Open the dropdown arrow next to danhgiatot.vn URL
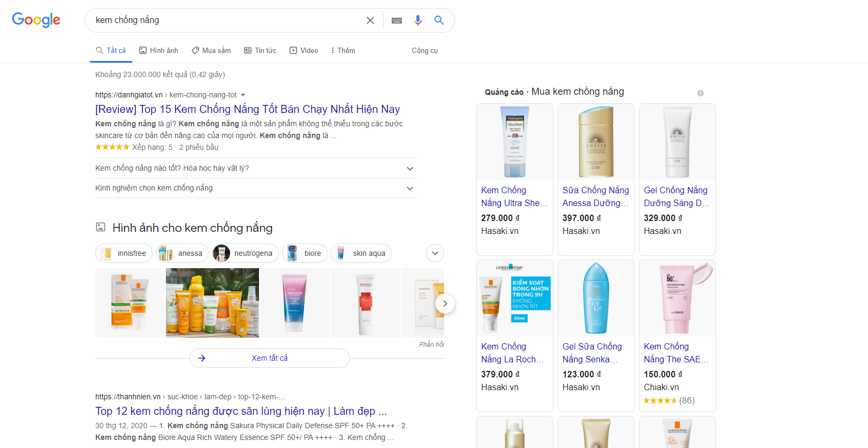The image size is (868, 448). (x=243, y=95)
